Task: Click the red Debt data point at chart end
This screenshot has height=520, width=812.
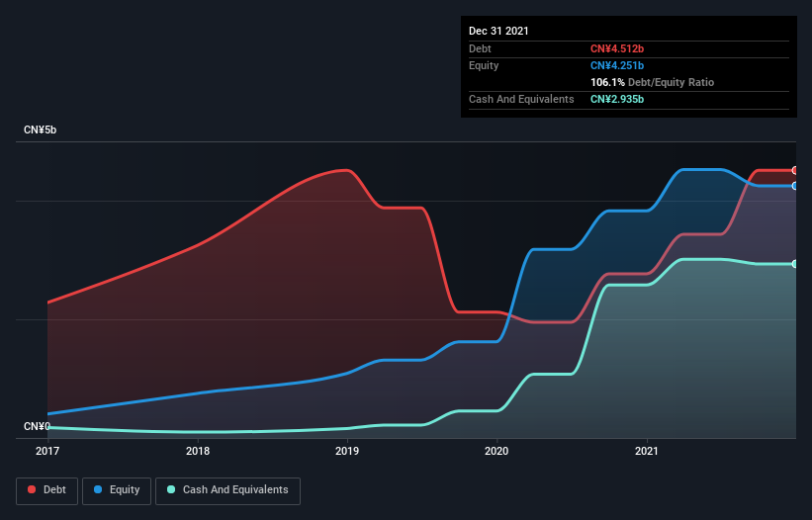Action: click(x=795, y=170)
